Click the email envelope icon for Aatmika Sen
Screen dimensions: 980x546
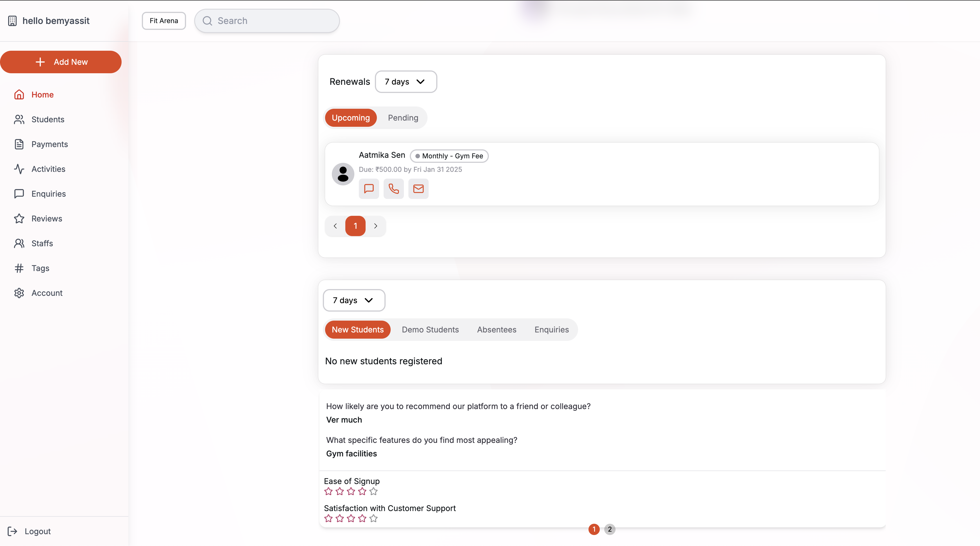pos(418,188)
